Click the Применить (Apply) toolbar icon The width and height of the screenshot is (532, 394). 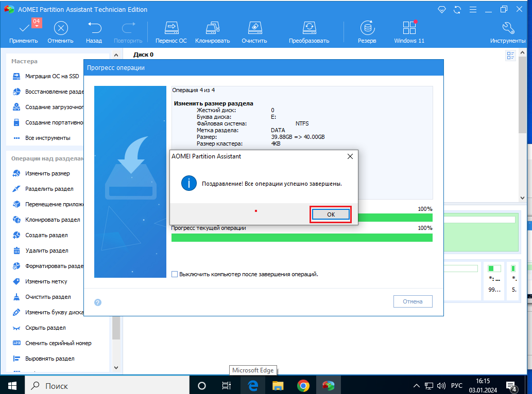tap(23, 29)
